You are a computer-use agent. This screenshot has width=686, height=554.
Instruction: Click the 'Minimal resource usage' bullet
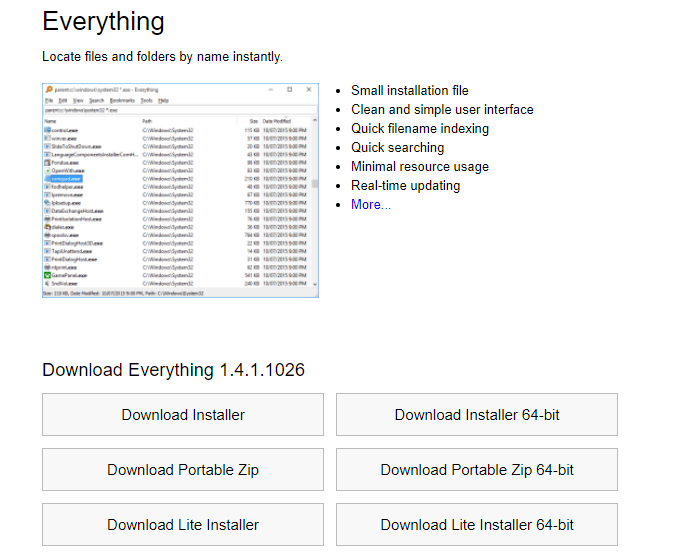(x=420, y=167)
